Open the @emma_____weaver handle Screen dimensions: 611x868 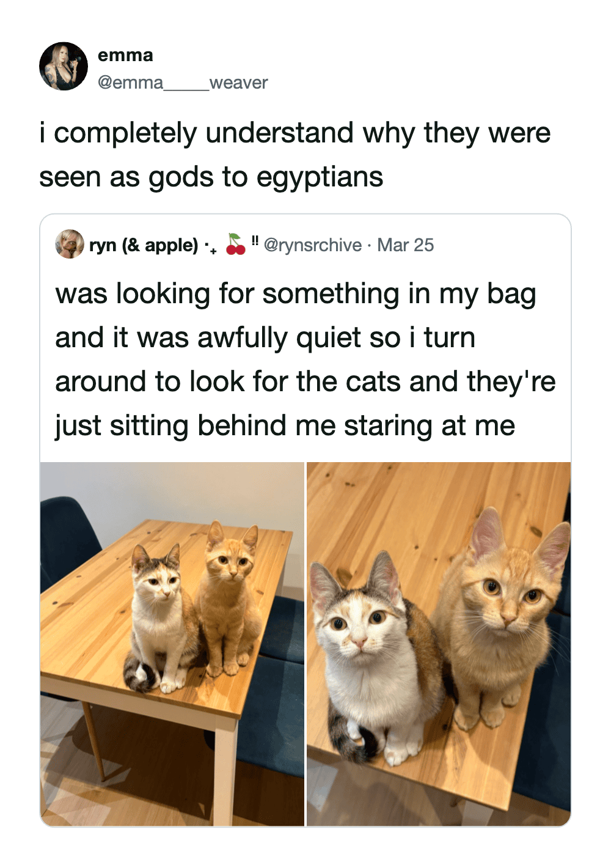pos(183,83)
